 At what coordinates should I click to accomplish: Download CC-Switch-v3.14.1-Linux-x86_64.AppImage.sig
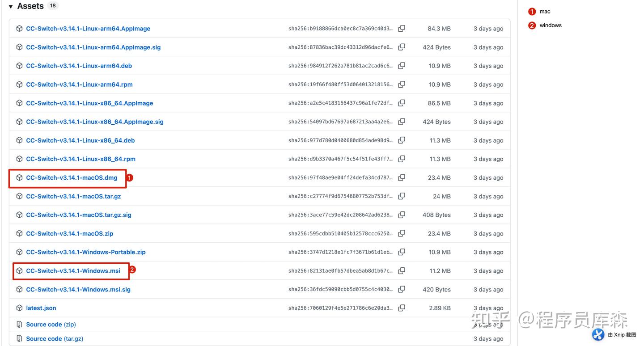click(95, 122)
